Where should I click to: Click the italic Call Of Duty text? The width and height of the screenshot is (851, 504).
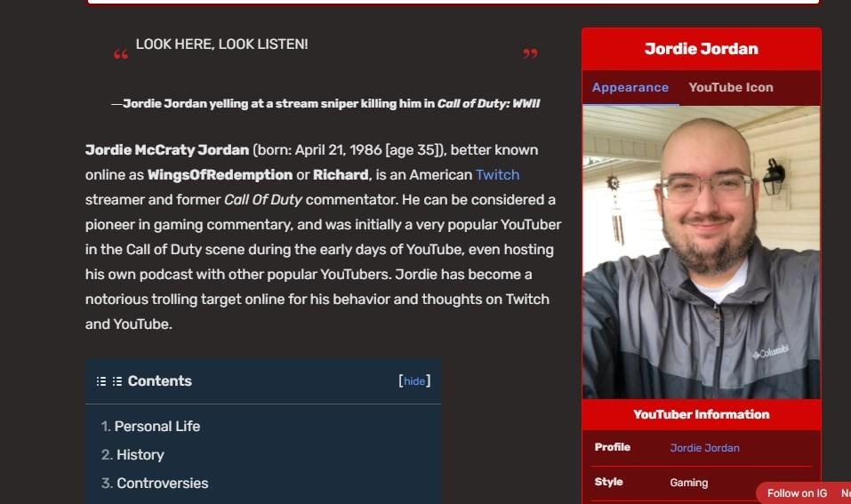pyautogui.click(x=263, y=200)
